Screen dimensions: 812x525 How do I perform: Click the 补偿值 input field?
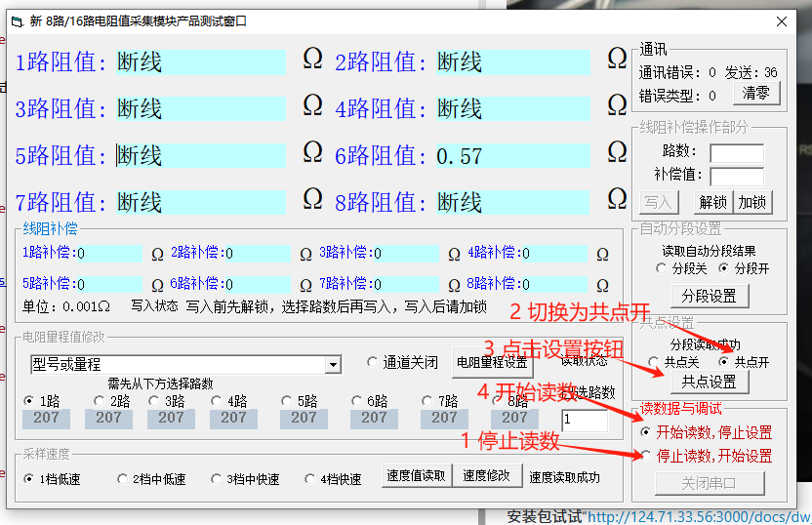(x=736, y=176)
